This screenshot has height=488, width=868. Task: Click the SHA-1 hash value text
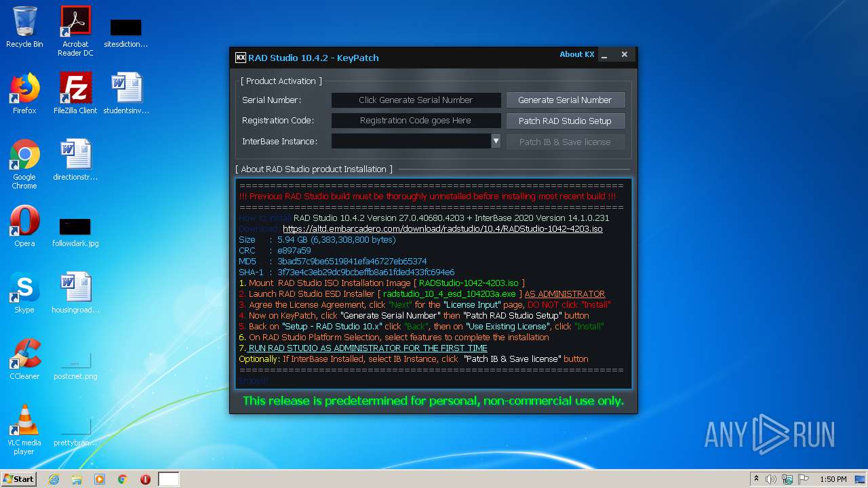[366, 272]
